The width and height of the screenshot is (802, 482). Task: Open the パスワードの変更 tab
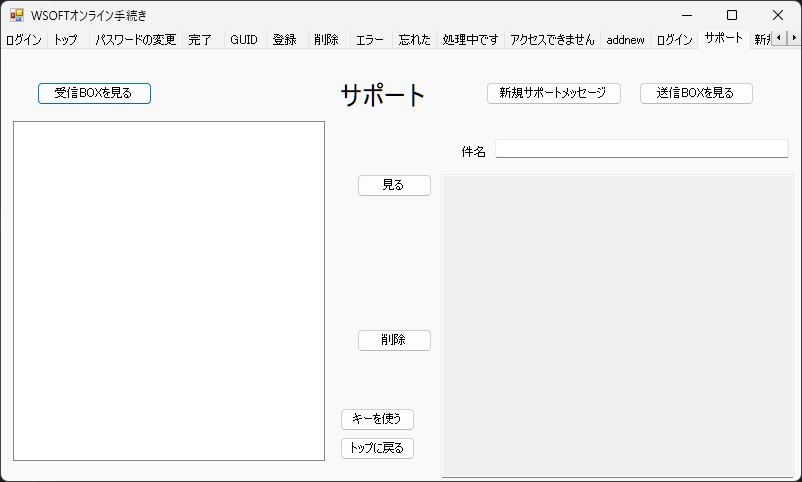(x=136, y=40)
